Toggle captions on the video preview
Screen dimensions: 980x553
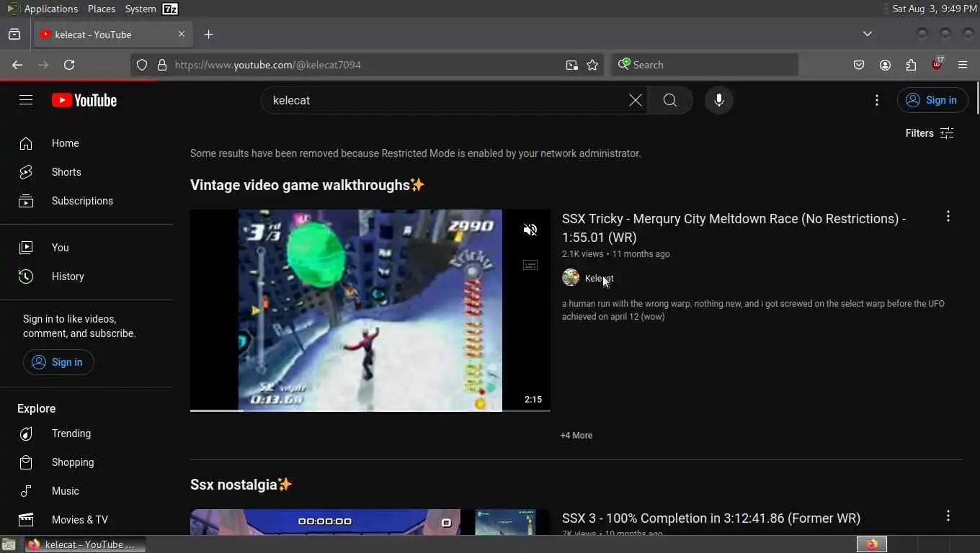coord(530,266)
